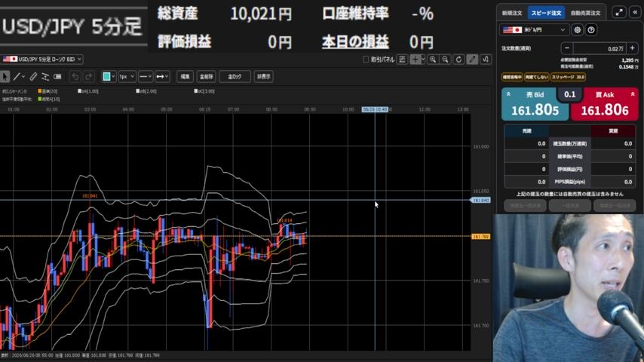Sell at Bid 161.805
644x362 pixels.
(535, 104)
